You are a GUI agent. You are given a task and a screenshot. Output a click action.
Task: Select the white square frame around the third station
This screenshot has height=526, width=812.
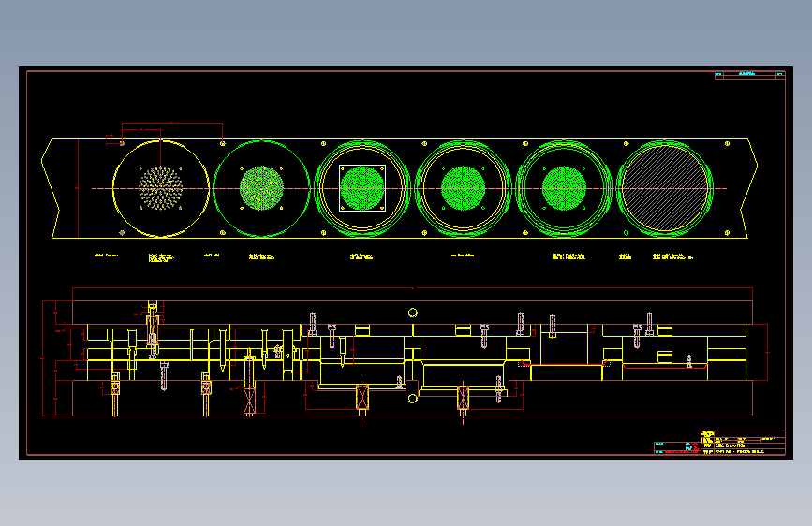click(x=362, y=188)
